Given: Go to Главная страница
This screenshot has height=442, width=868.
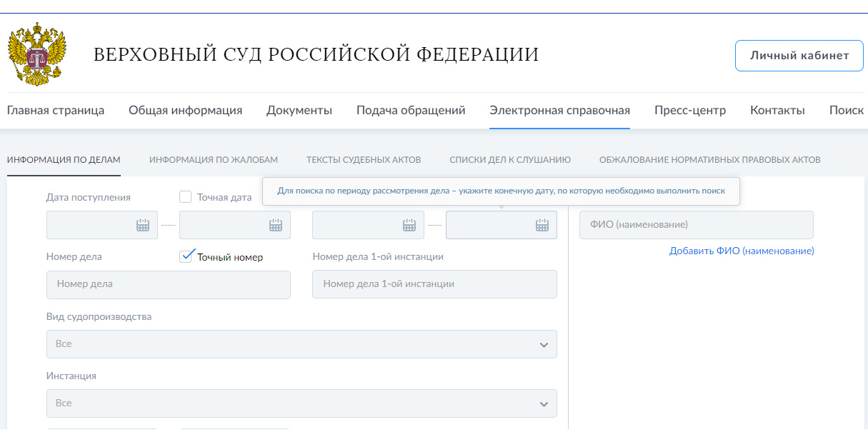Looking at the screenshot, I should point(56,110).
